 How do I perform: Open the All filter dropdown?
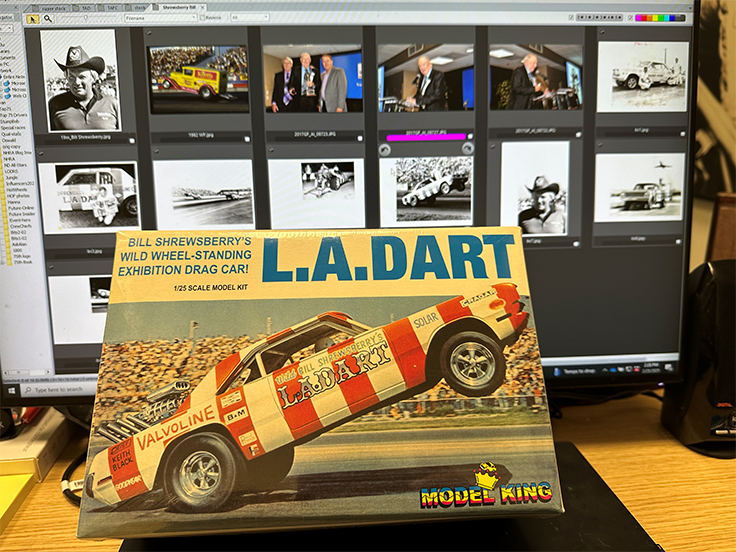point(250,17)
